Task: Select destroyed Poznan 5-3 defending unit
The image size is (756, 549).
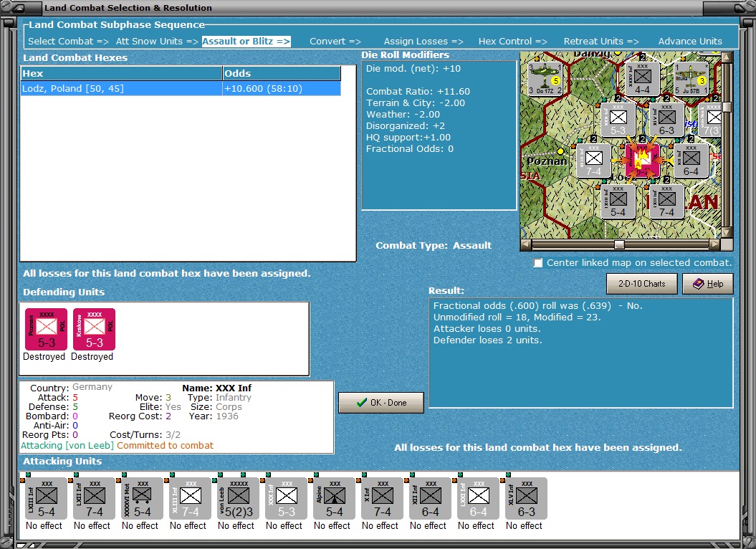Action: point(47,329)
